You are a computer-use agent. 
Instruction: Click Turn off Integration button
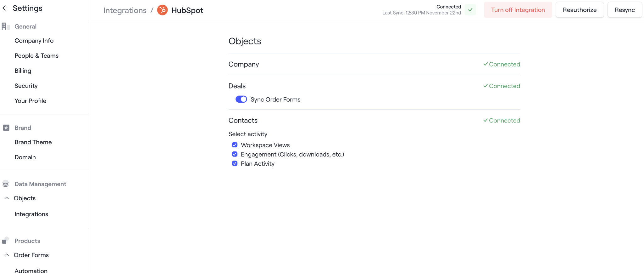pyautogui.click(x=518, y=10)
